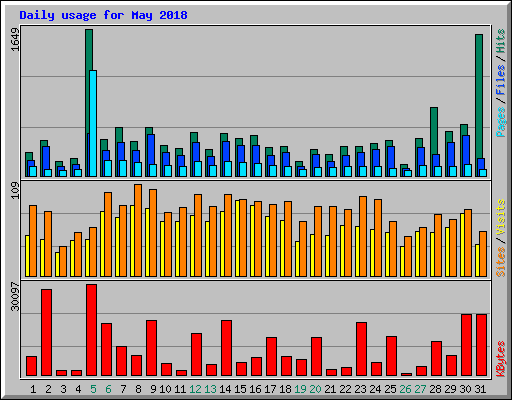512x400 pixels.
Task: Click the 109 visits axis label
Action: click(x=15, y=191)
